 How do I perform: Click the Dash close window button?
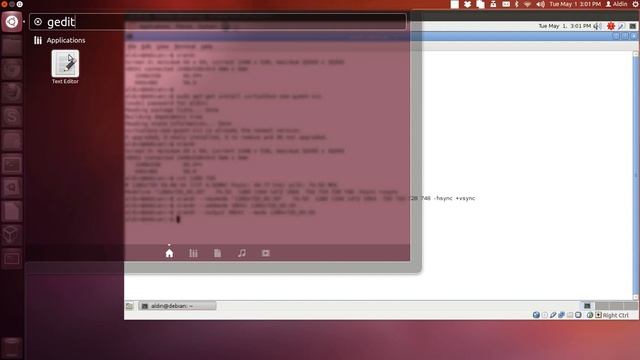pos(4,4)
